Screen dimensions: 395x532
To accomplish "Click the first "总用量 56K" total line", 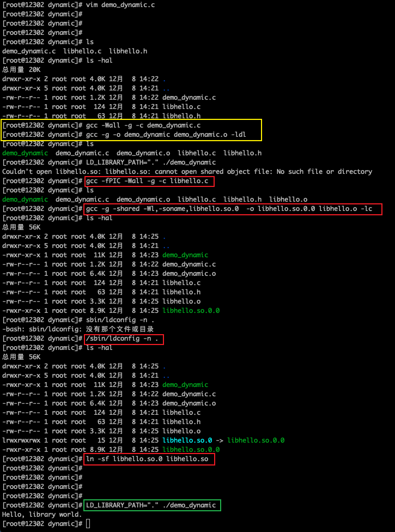I will click(21, 227).
